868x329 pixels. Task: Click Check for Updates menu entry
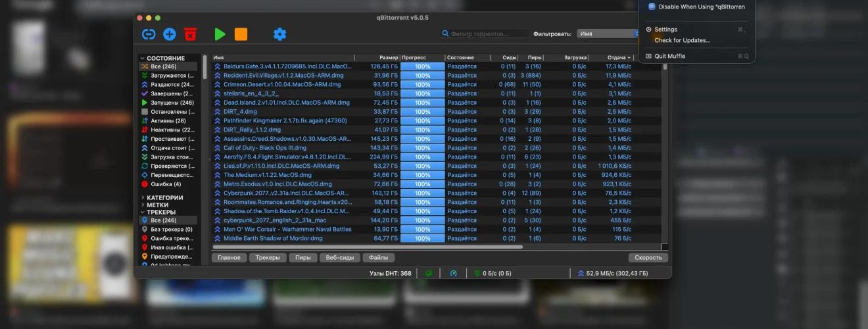(x=682, y=40)
